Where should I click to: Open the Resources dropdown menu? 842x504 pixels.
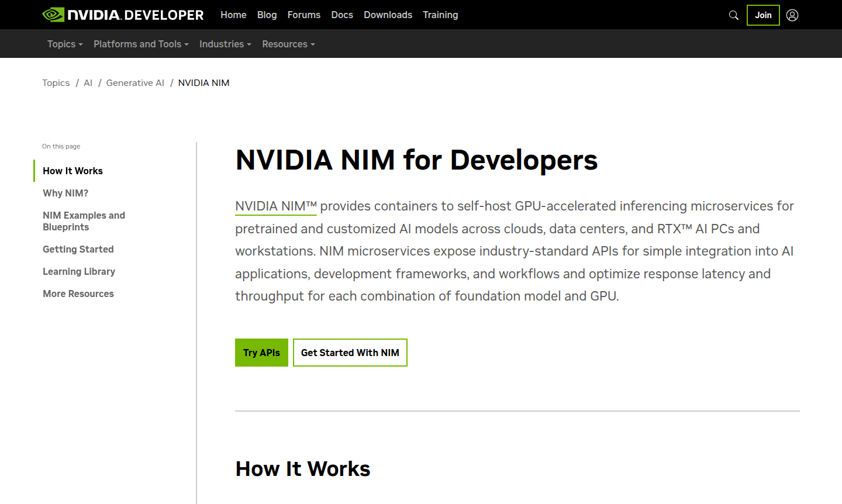pos(288,44)
